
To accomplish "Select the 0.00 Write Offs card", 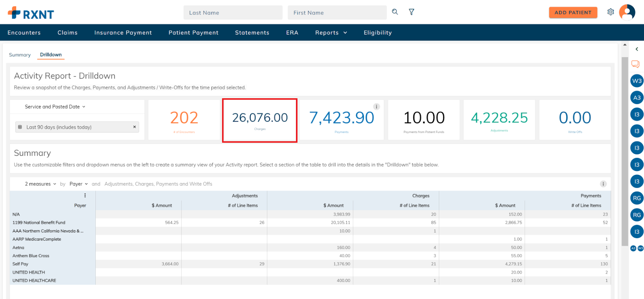I will [x=575, y=120].
